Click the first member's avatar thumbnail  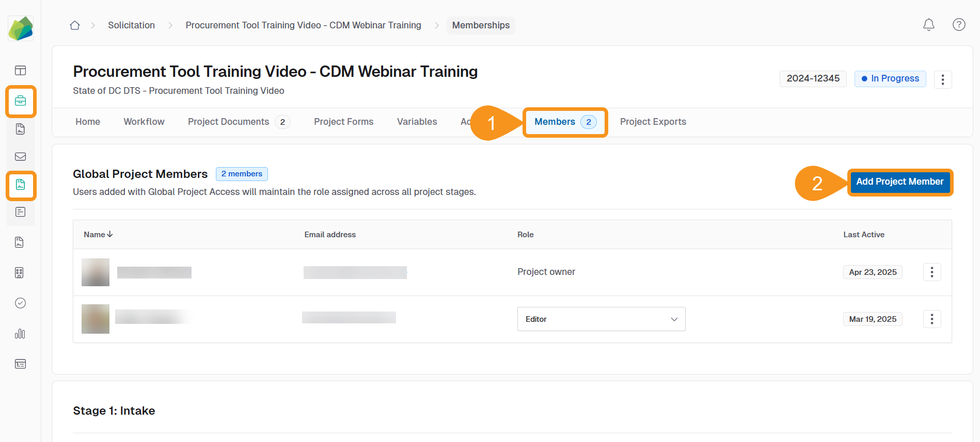(96, 272)
